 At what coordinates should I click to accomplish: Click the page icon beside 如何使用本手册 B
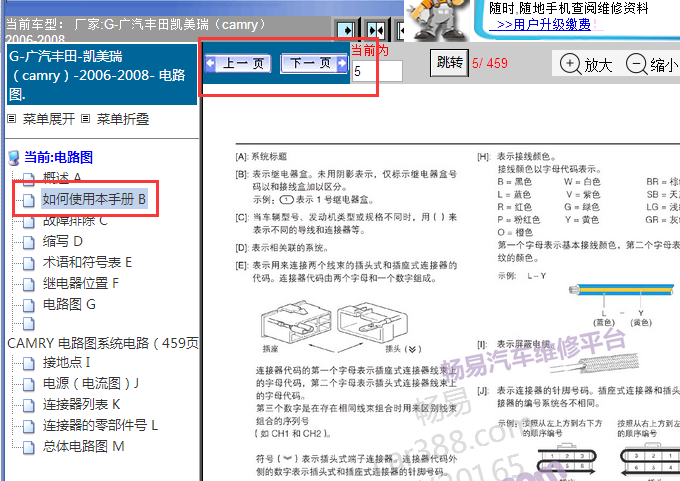tap(29, 200)
